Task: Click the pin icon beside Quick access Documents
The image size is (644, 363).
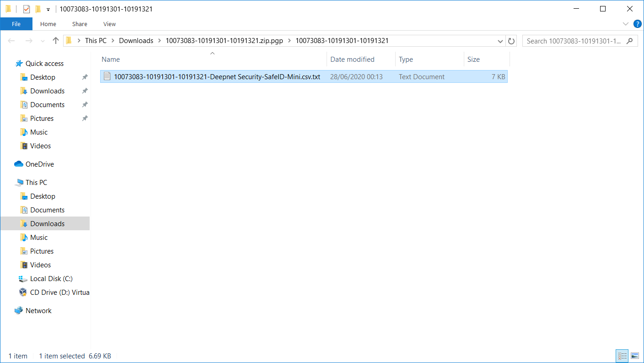Action: (85, 105)
